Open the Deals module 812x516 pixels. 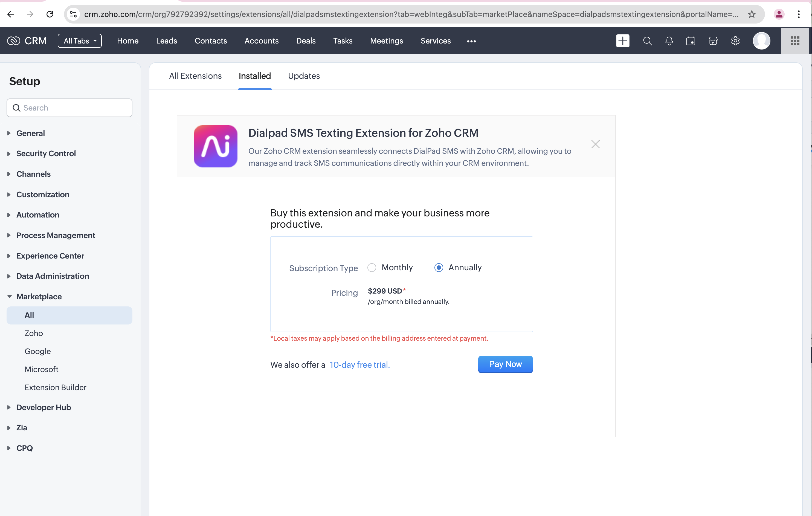[306, 41]
